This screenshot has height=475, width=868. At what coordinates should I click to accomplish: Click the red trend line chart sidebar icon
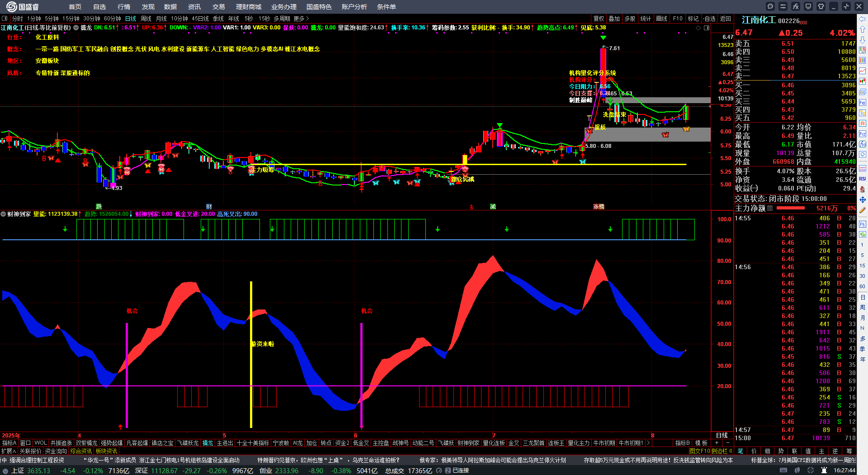point(863,71)
